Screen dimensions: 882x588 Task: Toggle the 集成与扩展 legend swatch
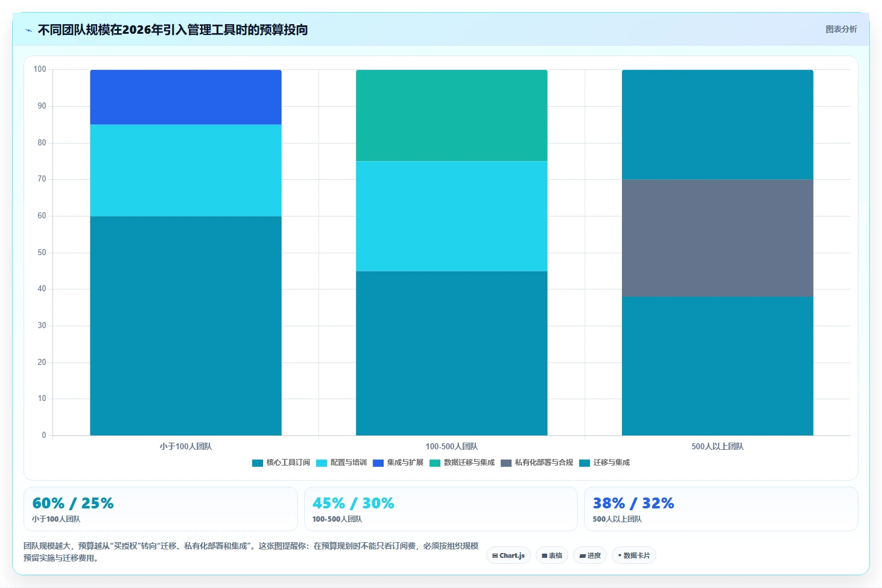coord(378,463)
